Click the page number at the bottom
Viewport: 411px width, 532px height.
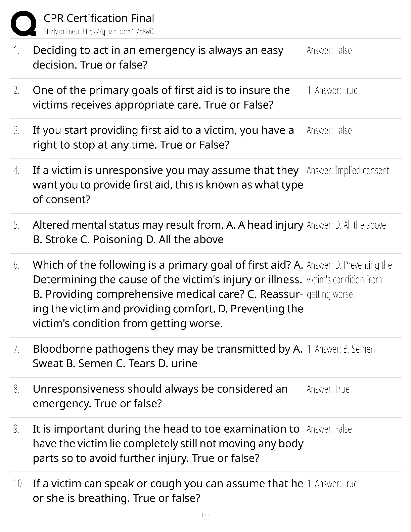pyautogui.click(x=205, y=515)
